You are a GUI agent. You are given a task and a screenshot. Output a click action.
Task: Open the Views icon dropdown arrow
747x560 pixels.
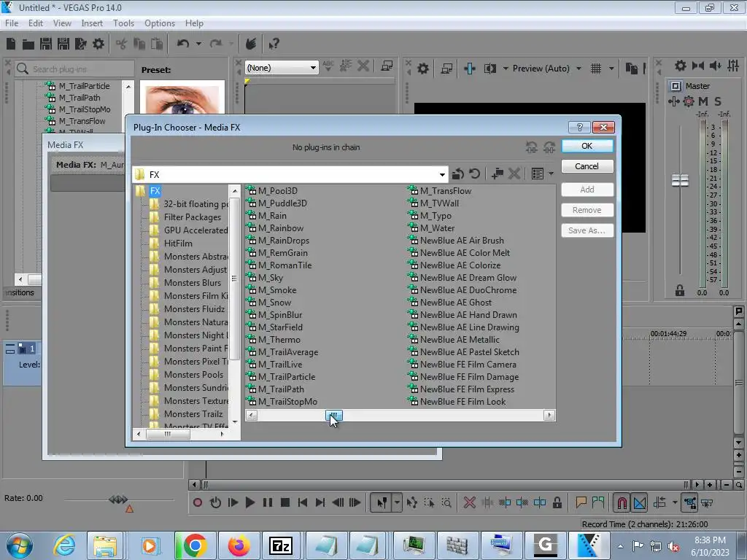point(551,174)
